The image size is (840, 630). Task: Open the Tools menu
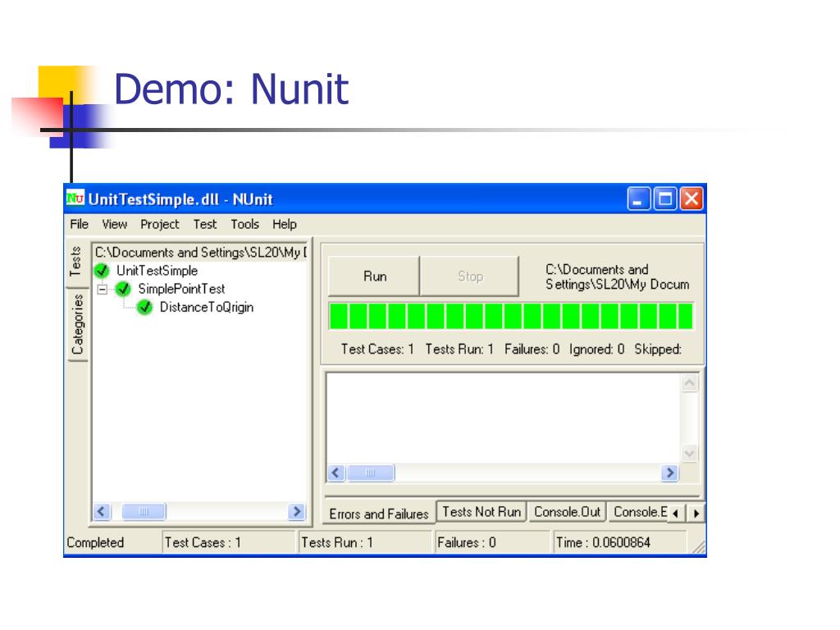(244, 225)
